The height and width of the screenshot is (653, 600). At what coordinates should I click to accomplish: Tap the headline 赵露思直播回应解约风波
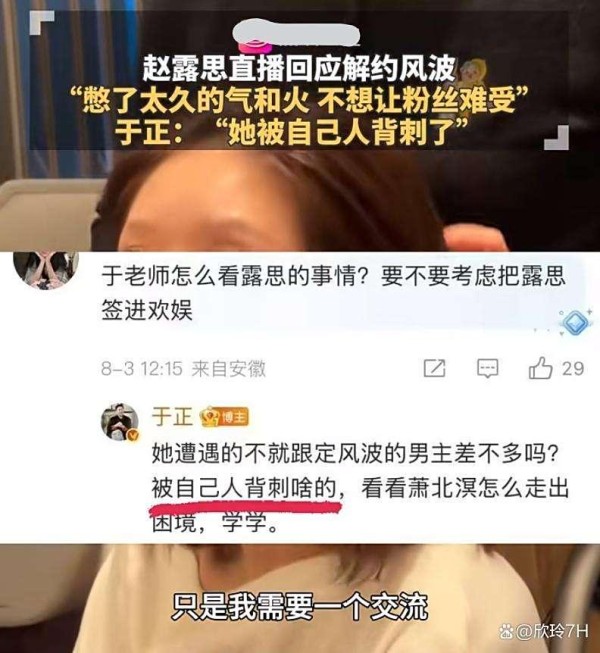[x=299, y=70]
